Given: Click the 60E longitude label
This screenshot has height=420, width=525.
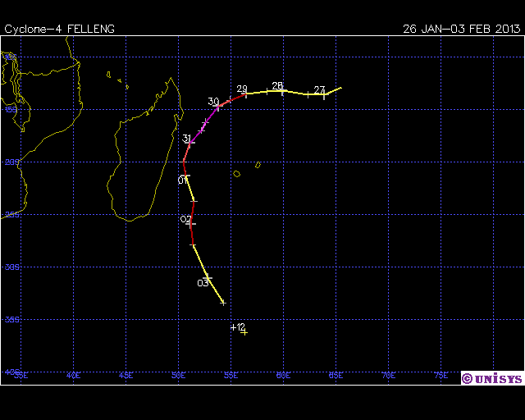Looking at the screenshot, I should pyautogui.click(x=283, y=376).
